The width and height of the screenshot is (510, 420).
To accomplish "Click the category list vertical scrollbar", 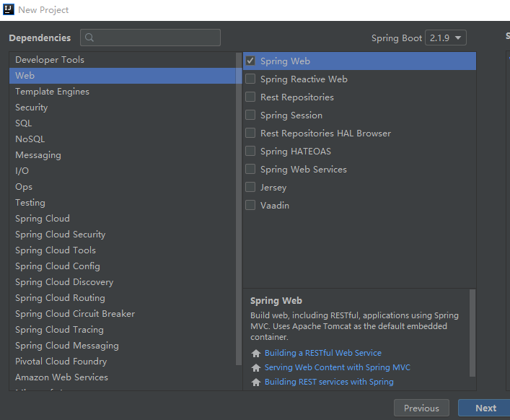I will click(239, 209).
